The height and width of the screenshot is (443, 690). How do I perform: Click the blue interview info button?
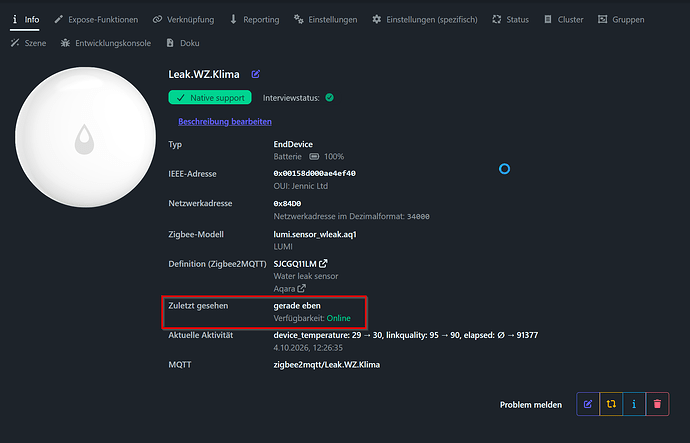(634, 404)
